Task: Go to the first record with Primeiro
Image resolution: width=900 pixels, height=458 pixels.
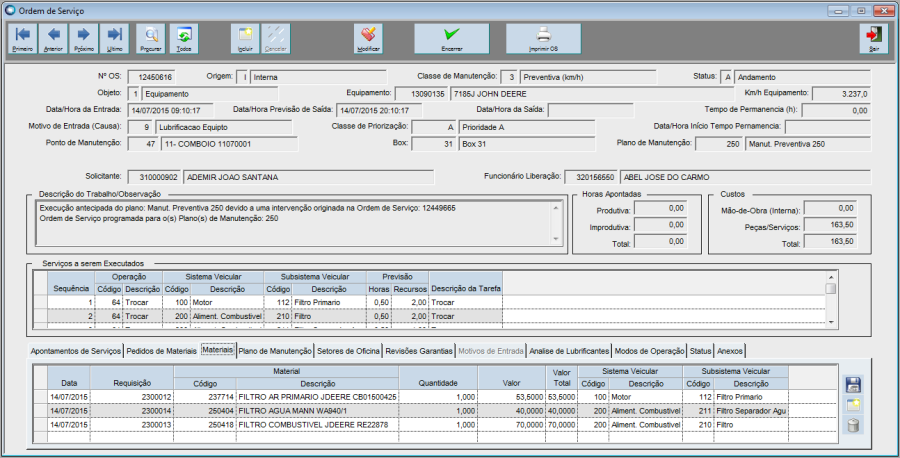Action: pos(23,38)
